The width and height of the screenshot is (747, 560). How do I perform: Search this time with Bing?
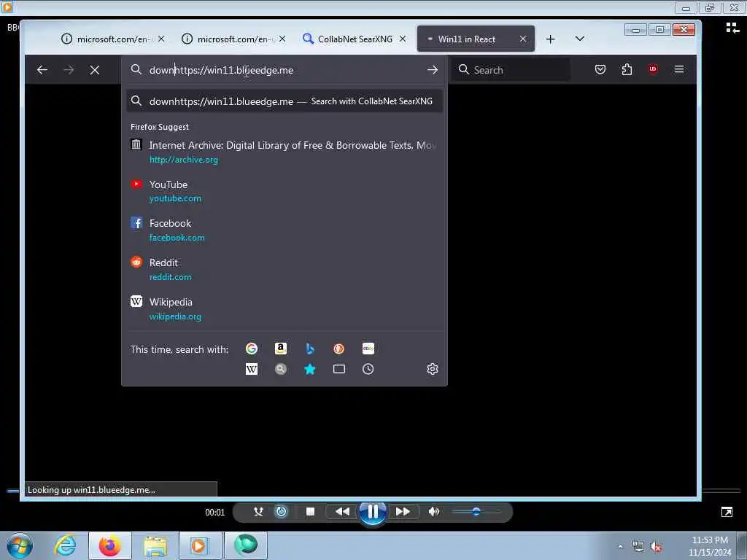(x=309, y=349)
